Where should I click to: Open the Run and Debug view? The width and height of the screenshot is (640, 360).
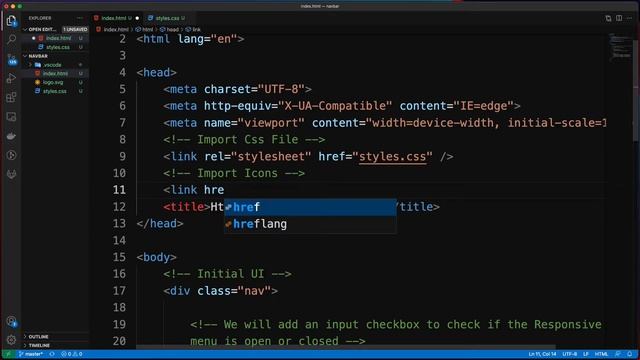(11, 78)
